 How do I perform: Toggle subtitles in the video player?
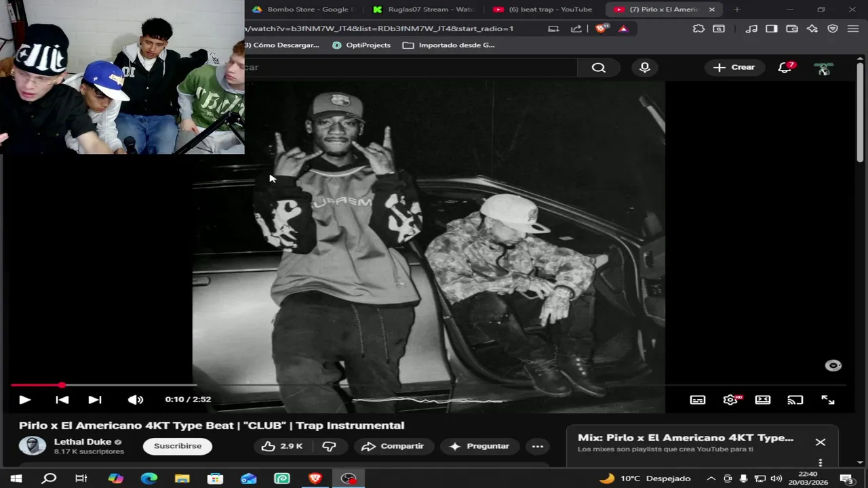[x=698, y=400]
